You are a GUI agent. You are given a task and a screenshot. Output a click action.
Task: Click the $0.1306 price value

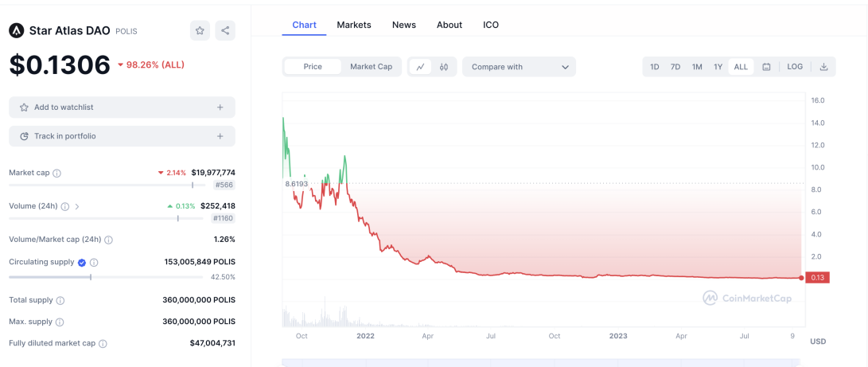click(x=60, y=65)
